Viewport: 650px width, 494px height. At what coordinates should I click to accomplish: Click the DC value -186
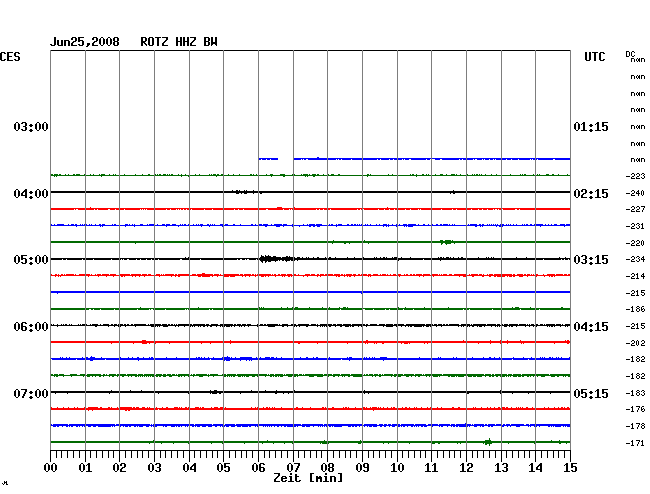(x=635, y=309)
